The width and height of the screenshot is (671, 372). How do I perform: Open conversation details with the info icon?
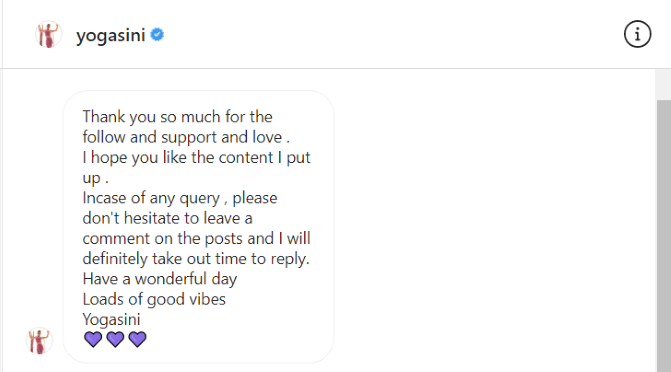(x=637, y=34)
